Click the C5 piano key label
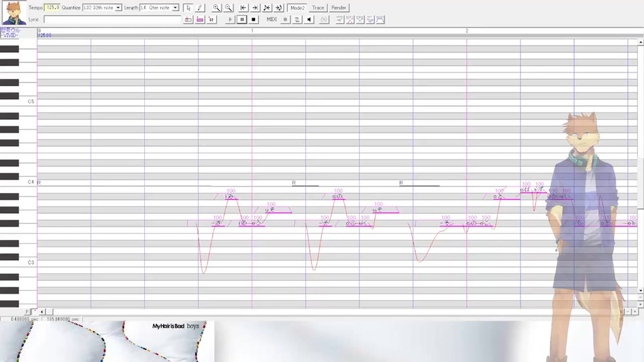The width and height of the screenshot is (644, 362). 31,101
